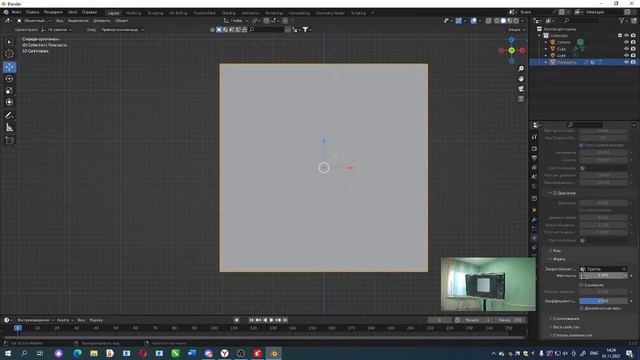
Task: Open Ориентация По умолчанию dropdown
Action: 57,30
